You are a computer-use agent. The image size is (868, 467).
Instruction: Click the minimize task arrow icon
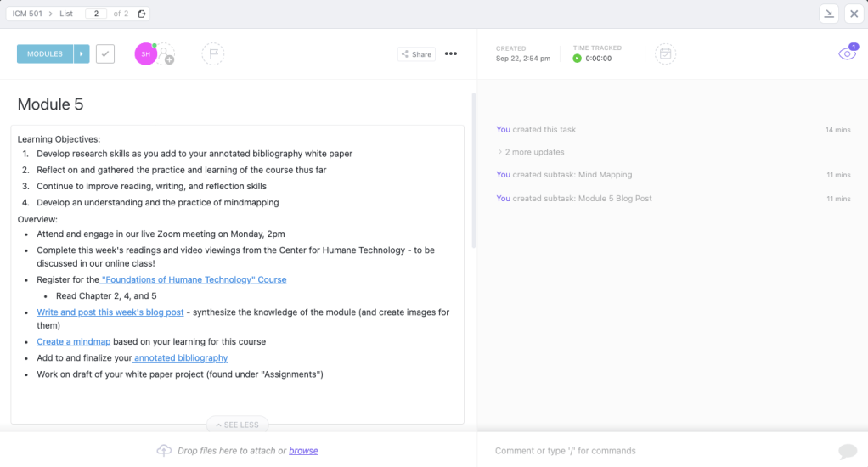pos(828,14)
